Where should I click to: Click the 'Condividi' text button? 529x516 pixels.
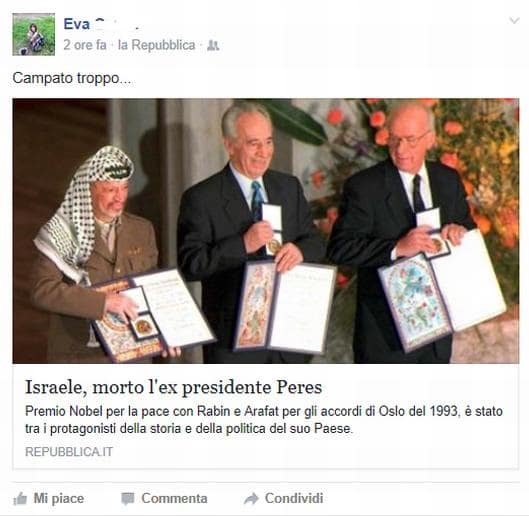point(294,498)
